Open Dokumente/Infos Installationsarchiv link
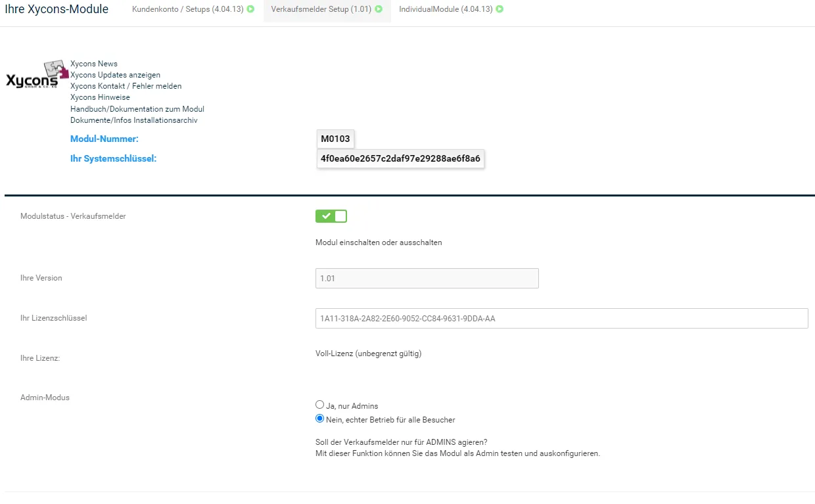 pyautogui.click(x=134, y=120)
